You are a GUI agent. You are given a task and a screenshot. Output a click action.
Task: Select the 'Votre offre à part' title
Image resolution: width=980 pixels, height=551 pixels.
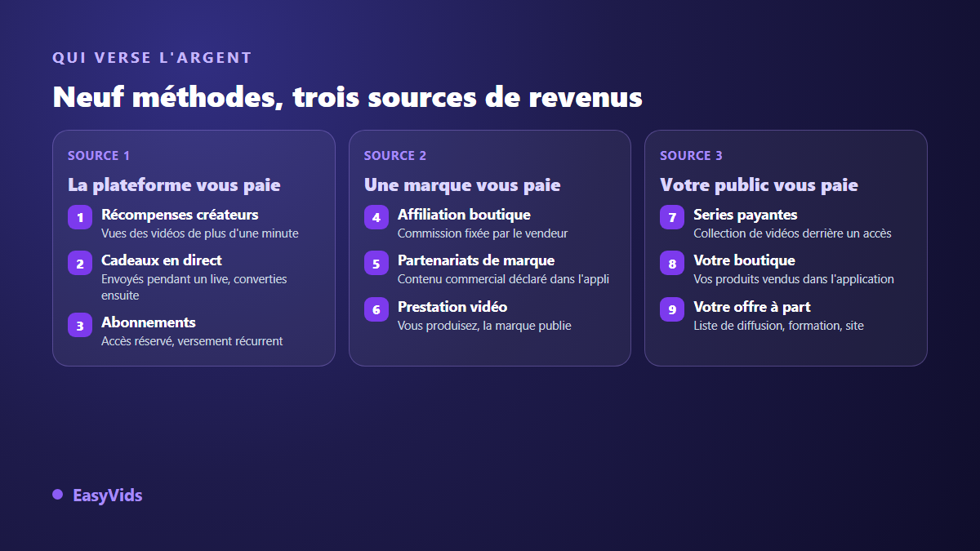752,307
